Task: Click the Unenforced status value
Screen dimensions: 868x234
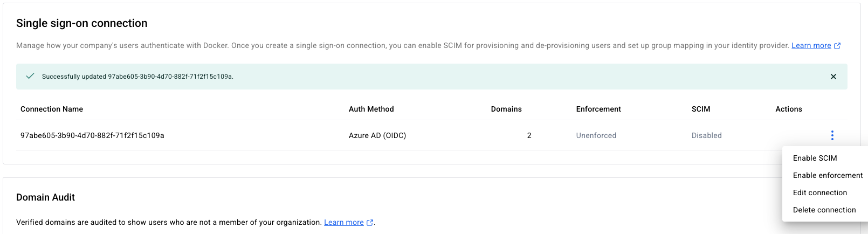Action: pos(596,135)
